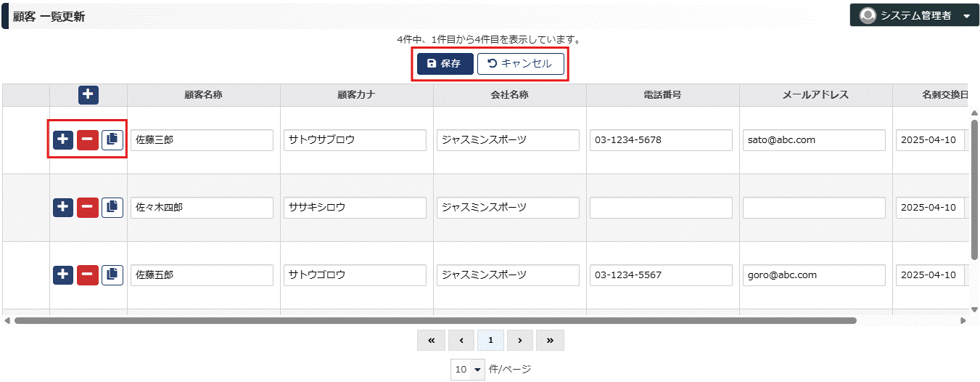Edit the 佐藤五郎 name field
Viewport: 980px width, 382px height.
point(202,275)
